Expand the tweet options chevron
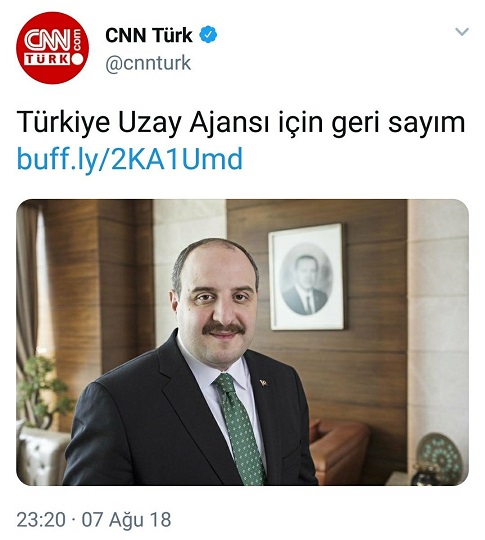The height and width of the screenshot is (540, 485). (462, 32)
